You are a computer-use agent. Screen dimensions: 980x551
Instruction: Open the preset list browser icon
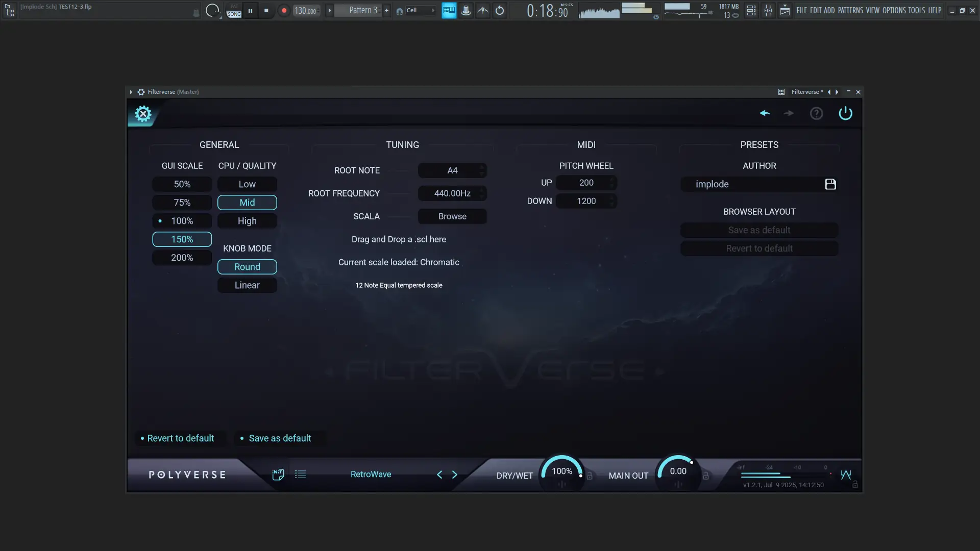300,474
